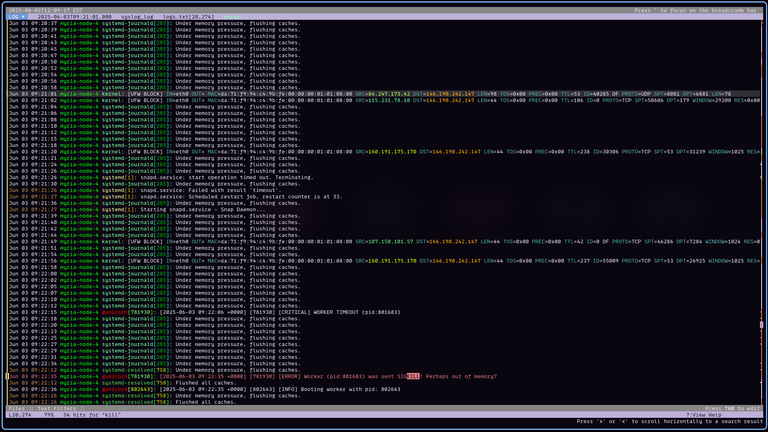This screenshot has height=432, width=768.
Task: Click the scrollbar position marker on right edge
Action: (x=761, y=325)
